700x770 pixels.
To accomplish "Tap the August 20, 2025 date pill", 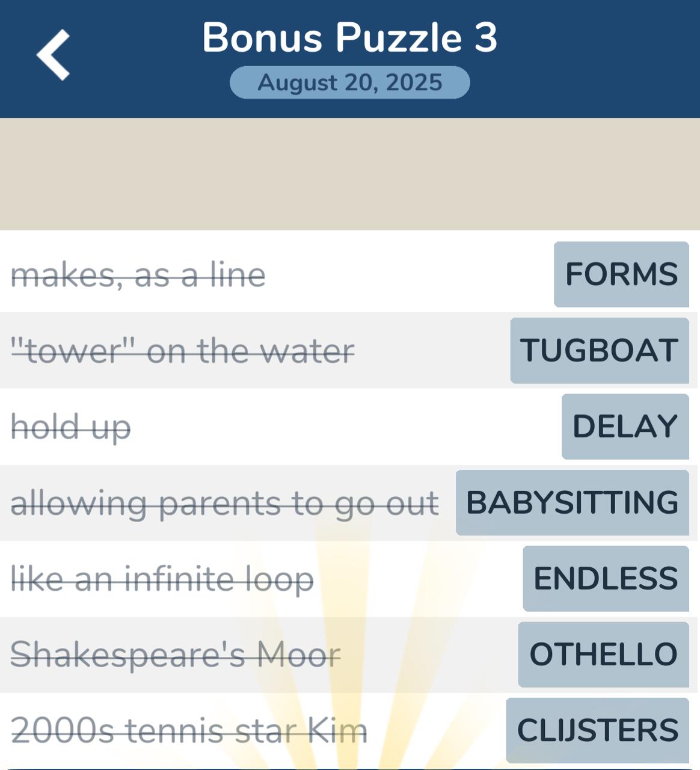I will [x=349, y=82].
